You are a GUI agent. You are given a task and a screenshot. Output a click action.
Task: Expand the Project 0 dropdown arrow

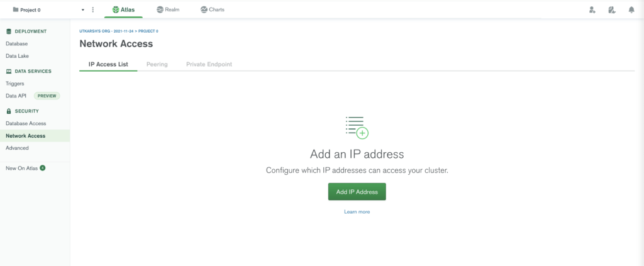pyautogui.click(x=83, y=9)
